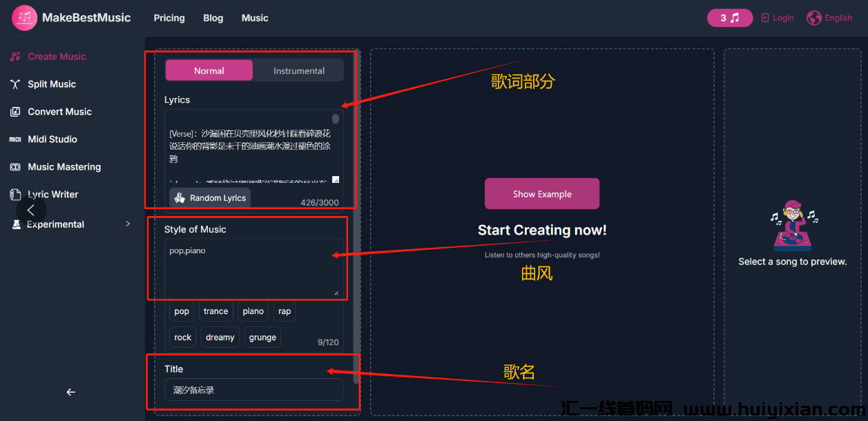Toggle the rap style tag

pos(284,311)
